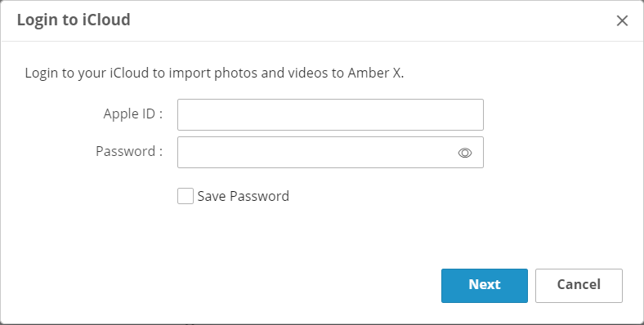Click the Login to iCloud title
This screenshot has height=325, width=644.
(x=74, y=20)
